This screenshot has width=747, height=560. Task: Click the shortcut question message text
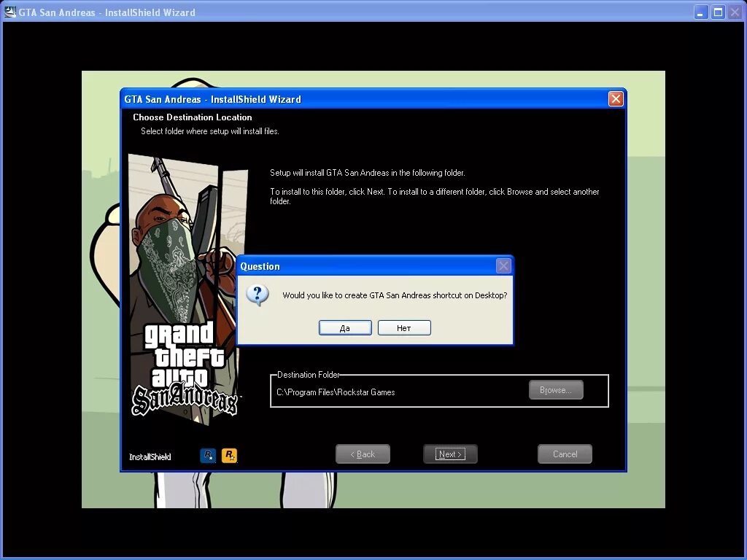coord(395,295)
